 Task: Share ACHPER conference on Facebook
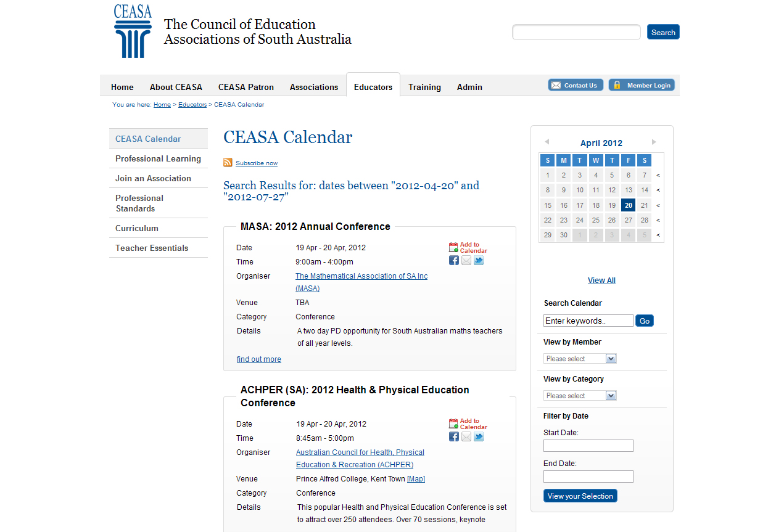pyautogui.click(x=454, y=437)
